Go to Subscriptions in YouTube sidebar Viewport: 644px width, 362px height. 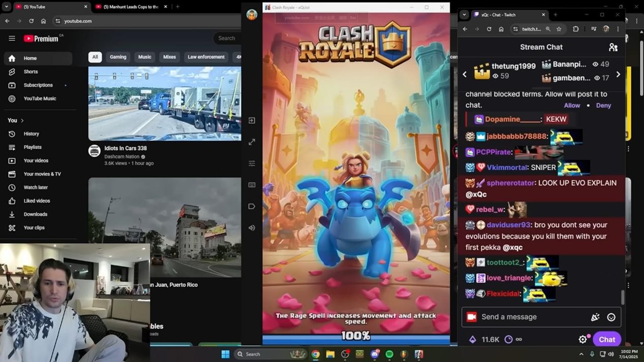click(x=38, y=85)
